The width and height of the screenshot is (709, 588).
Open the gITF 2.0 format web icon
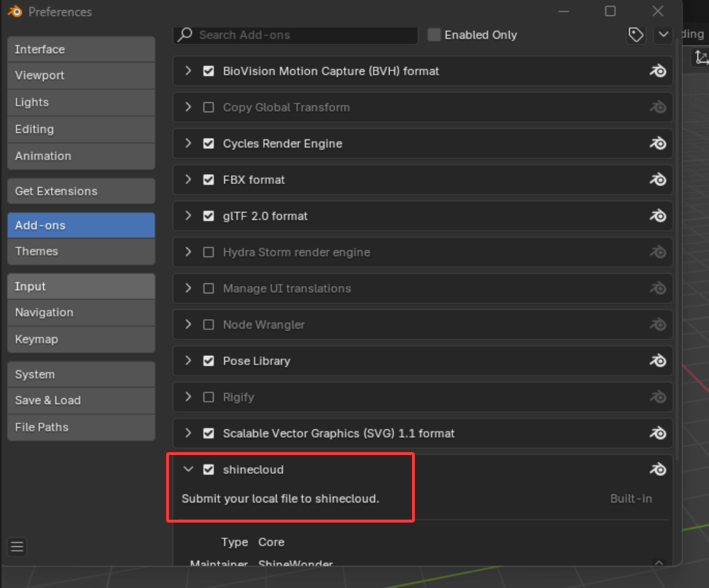[x=658, y=216]
